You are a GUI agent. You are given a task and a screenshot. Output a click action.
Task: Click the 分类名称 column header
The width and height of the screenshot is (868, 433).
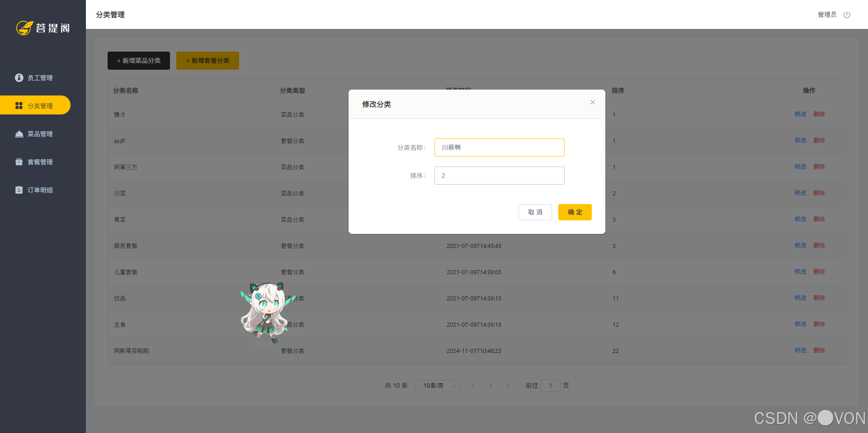[126, 90]
